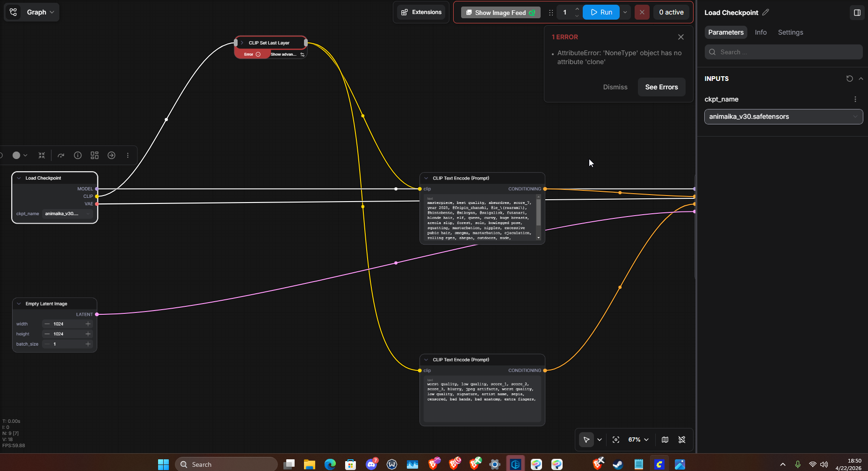Viewport: 868px width, 471px height.
Task: Fit the graph to view
Action: [616, 440]
